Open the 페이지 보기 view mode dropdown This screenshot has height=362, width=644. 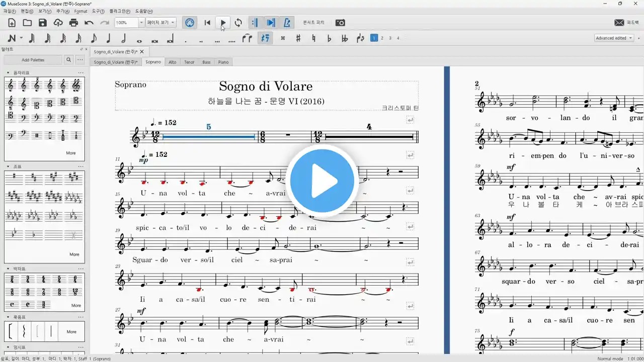(161, 23)
